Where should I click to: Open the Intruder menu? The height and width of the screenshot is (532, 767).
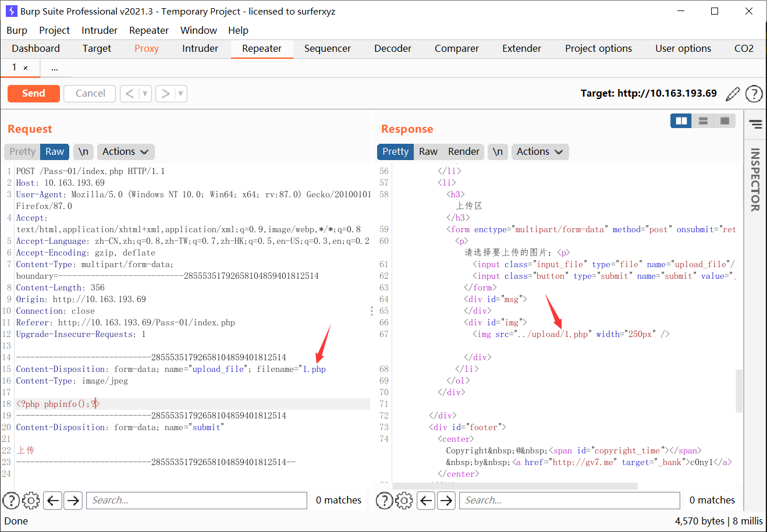click(100, 30)
